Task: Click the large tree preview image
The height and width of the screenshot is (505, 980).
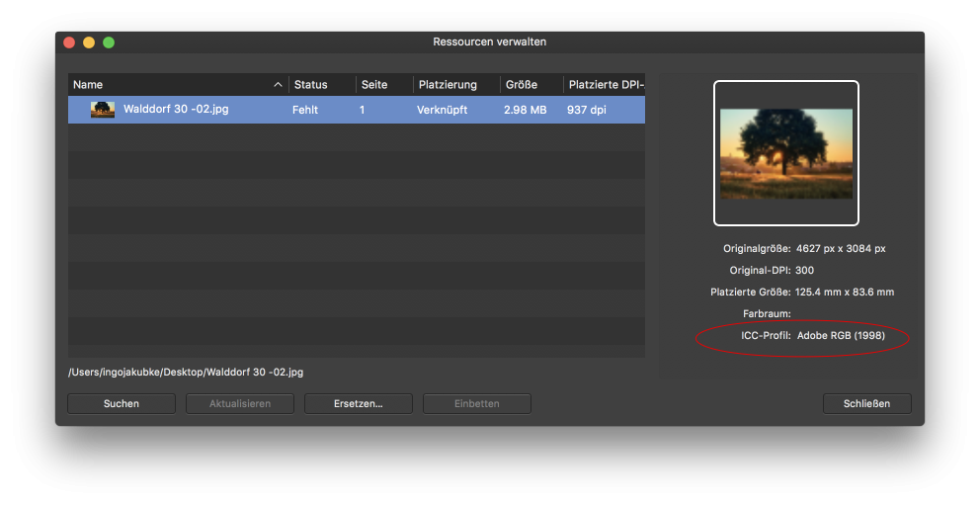Action: (x=786, y=154)
